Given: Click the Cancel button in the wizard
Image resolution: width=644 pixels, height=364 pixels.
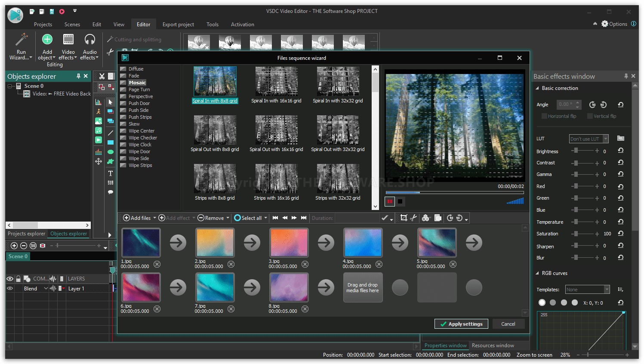Looking at the screenshot, I should click(508, 324).
